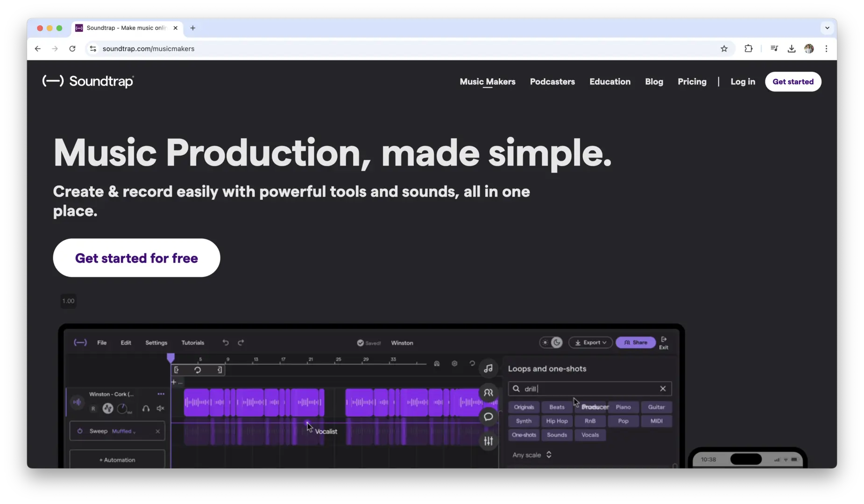864x504 pixels.
Task: Open the File menu in the studio
Action: pyautogui.click(x=102, y=343)
